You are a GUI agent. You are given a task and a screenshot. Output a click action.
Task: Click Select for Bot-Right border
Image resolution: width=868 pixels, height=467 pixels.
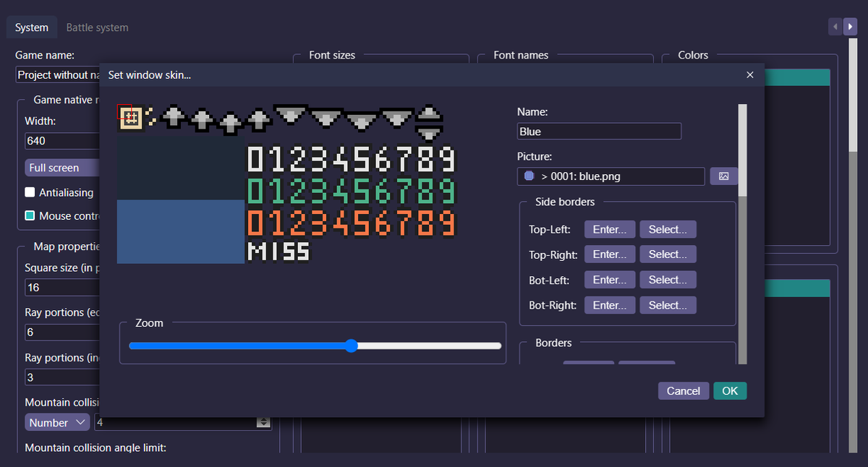click(x=668, y=305)
